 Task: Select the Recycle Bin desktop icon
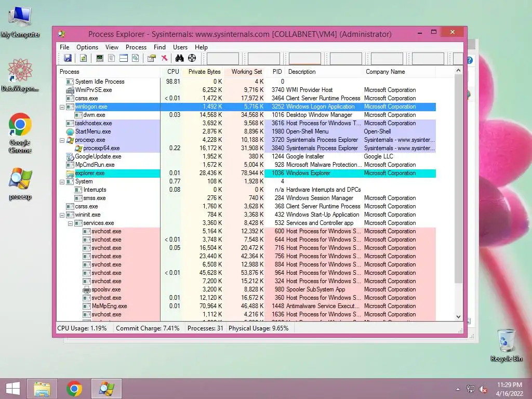pyautogui.click(x=506, y=345)
